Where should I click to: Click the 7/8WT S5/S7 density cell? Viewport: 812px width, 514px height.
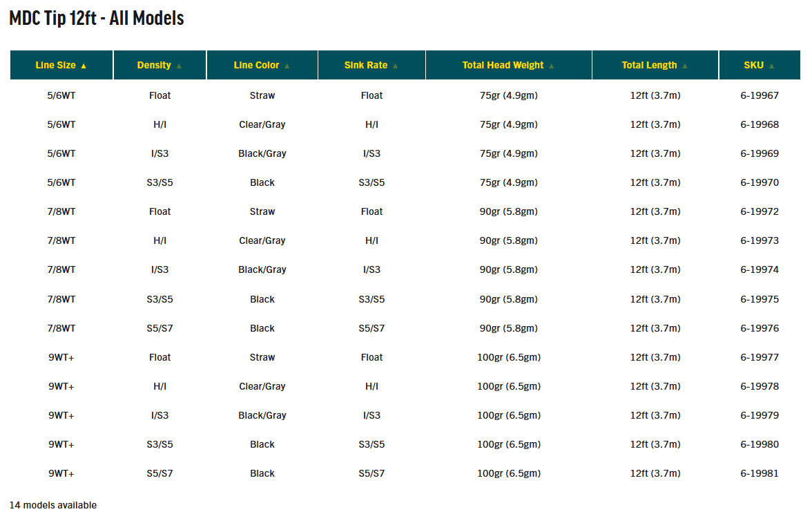(159, 328)
